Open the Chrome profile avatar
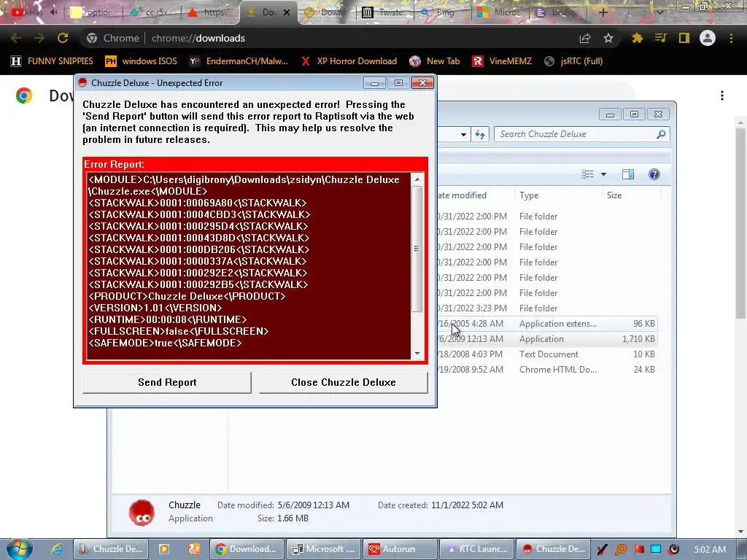Image resolution: width=747 pixels, height=560 pixels. click(x=708, y=38)
